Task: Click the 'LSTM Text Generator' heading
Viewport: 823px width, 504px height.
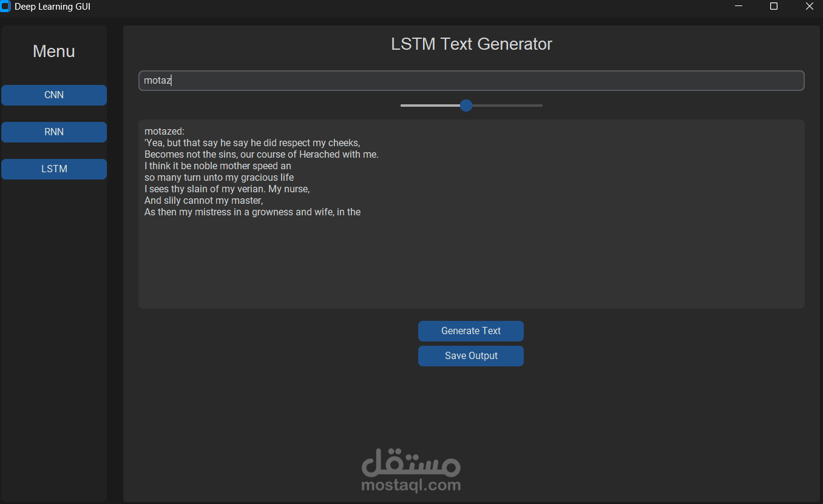Action: click(472, 44)
